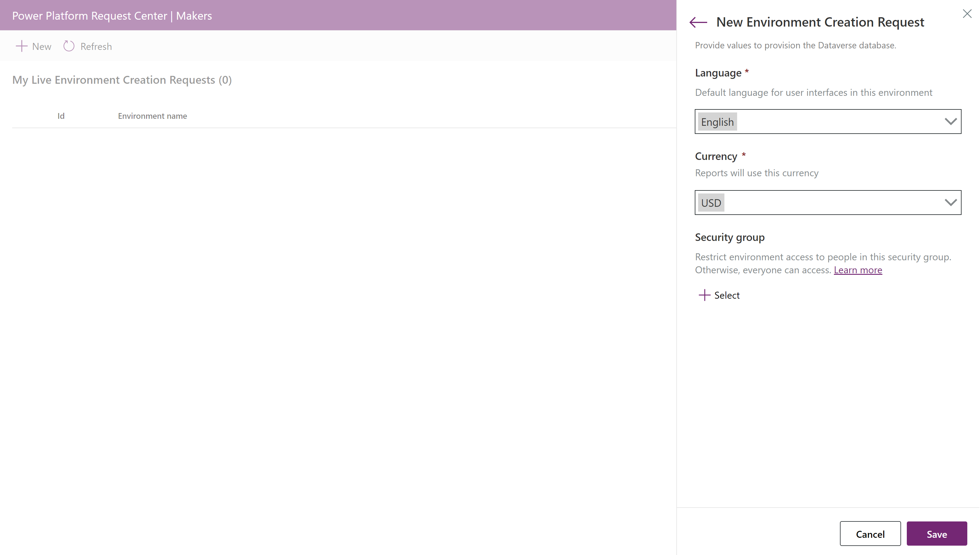The image size is (980, 555).
Task: Click the Save button
Action: (937, 534)
